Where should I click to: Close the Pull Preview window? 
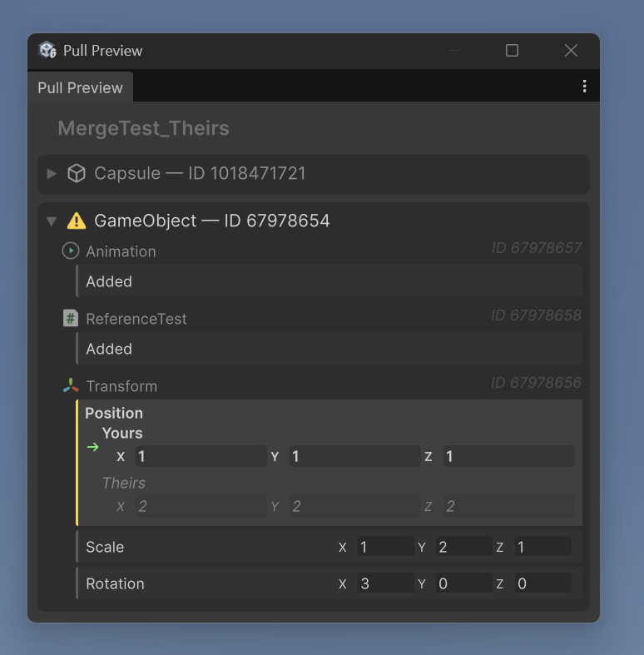571,51
